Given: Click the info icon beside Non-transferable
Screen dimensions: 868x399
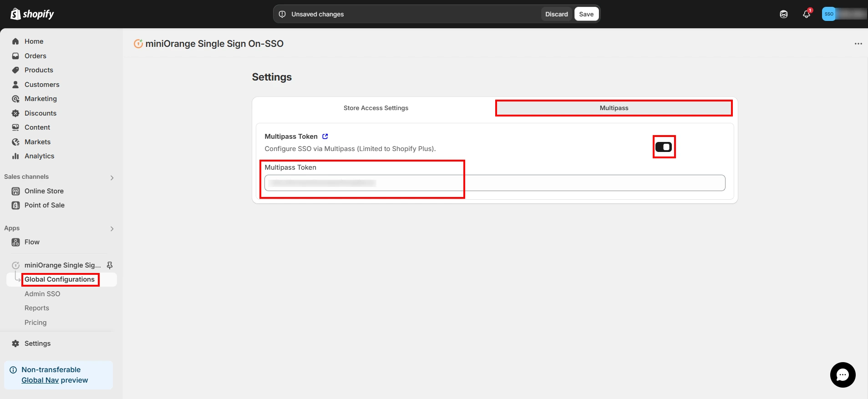Looking at the screenshot, I should coord(13,370).
